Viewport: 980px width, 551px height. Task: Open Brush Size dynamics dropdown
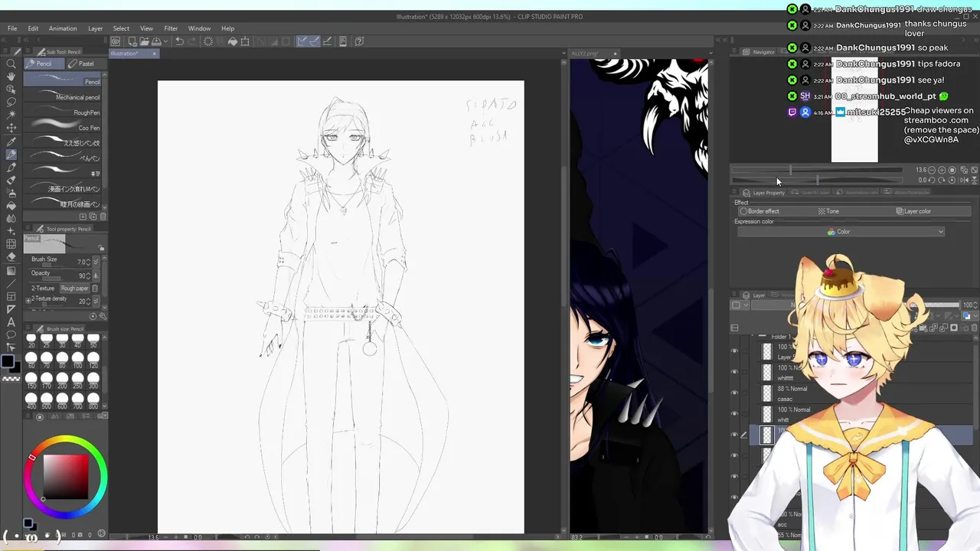(x=96, y=262)
